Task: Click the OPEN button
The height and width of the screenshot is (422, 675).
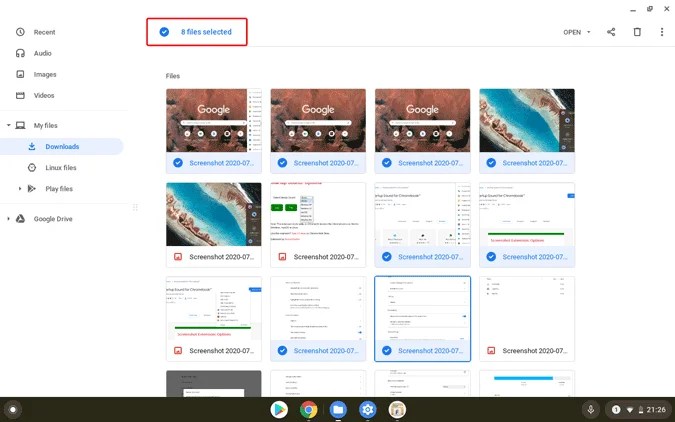Action: click(x=572, y=32)
